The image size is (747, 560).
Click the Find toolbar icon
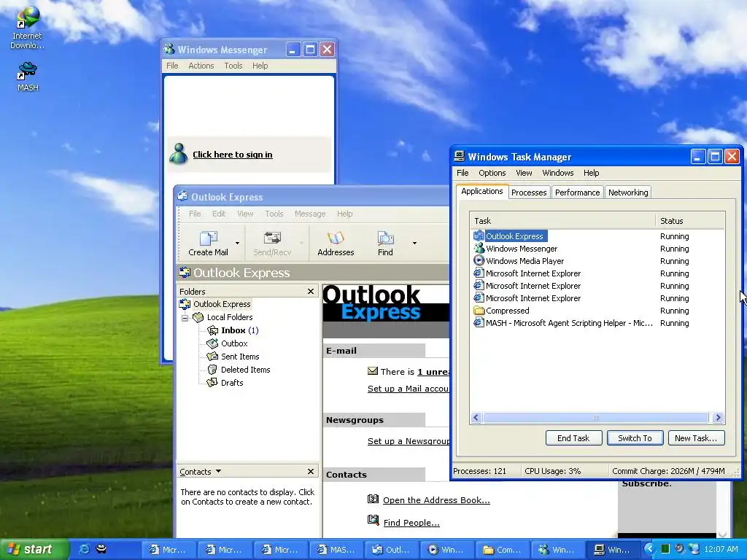click(385, 244)
